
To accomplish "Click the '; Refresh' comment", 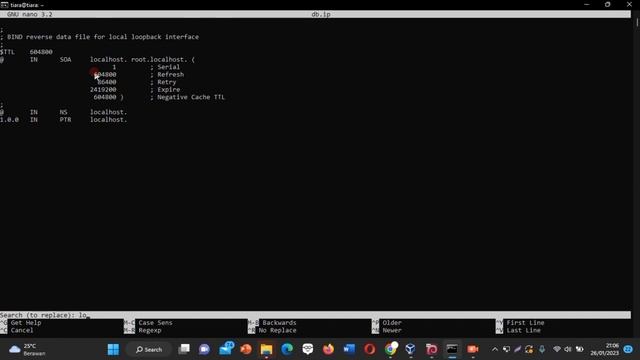I will click(x=167, y=75).
